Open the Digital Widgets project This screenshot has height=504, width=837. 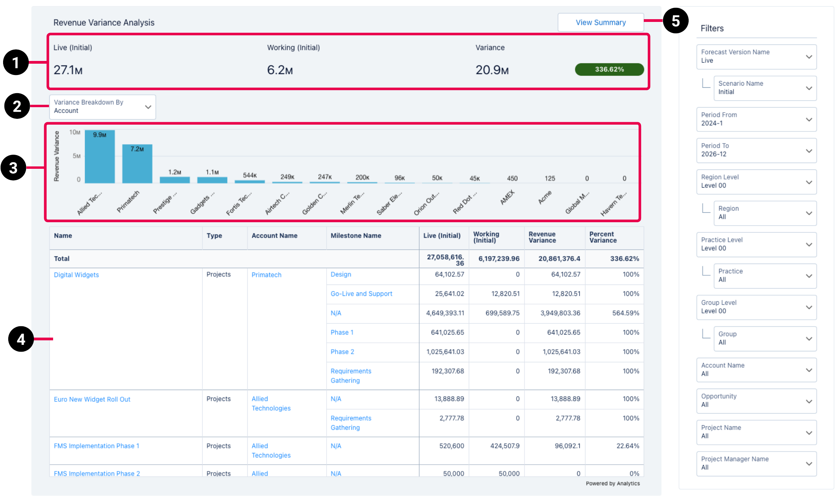tap(76, 275)
